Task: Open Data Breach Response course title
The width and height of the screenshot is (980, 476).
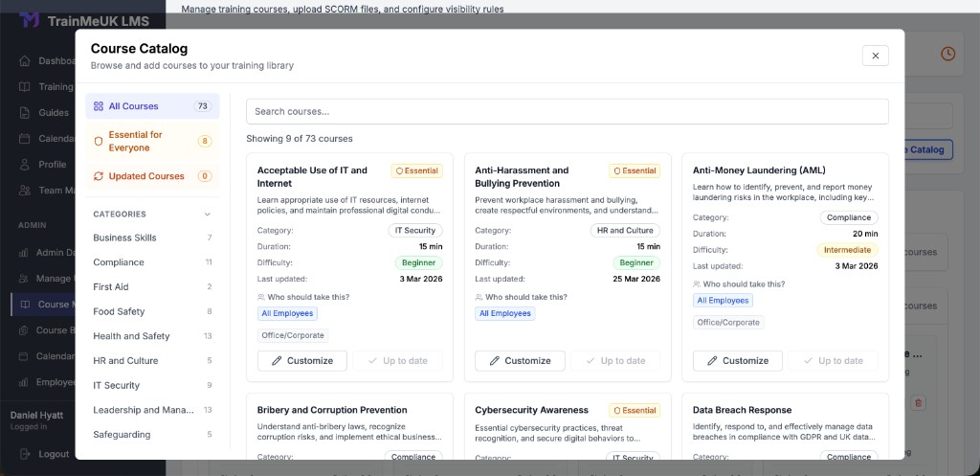Action: (743, 410)
